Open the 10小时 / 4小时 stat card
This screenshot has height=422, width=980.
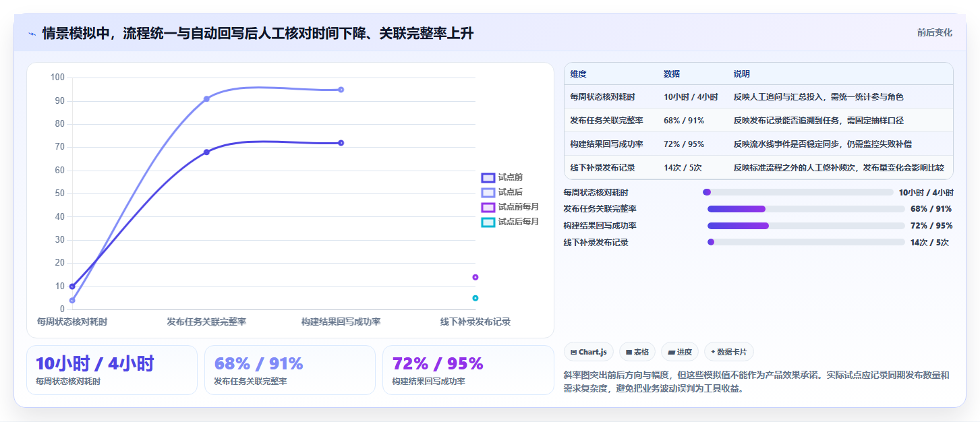click(112, 370)
